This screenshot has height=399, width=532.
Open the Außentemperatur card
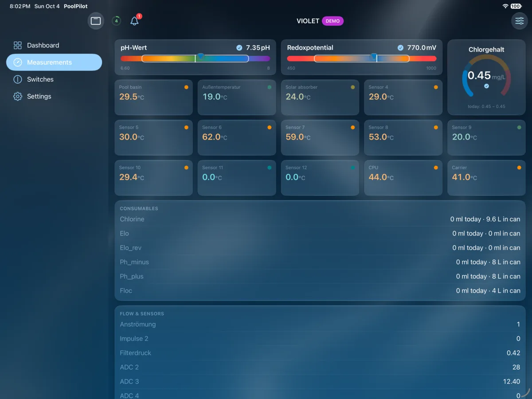[237, 97]
